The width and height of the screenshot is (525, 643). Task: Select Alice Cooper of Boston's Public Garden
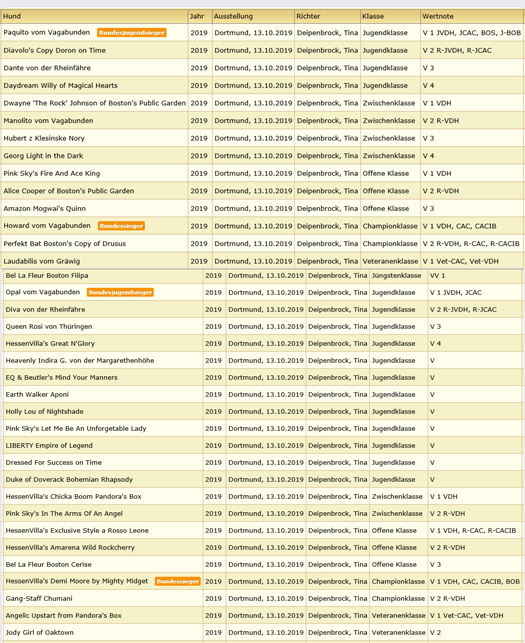tap(69, 191)
